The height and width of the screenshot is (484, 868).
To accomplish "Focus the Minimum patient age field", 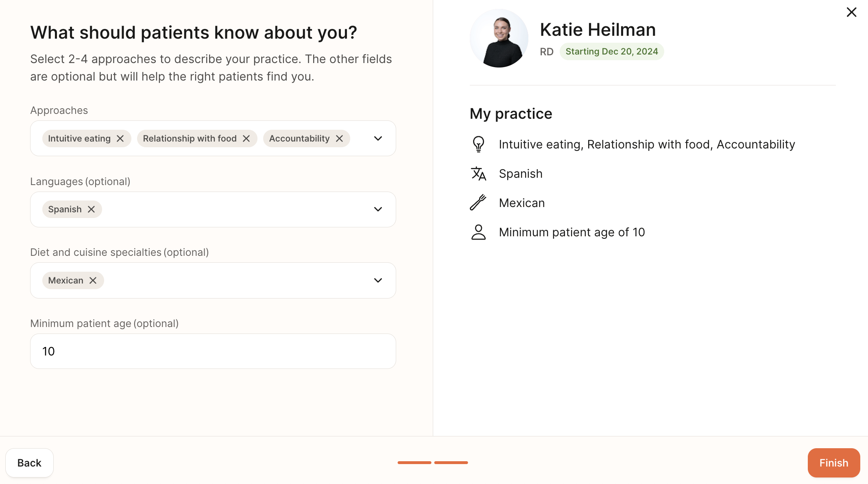I will pyautogui.click(x=213, y=351).
